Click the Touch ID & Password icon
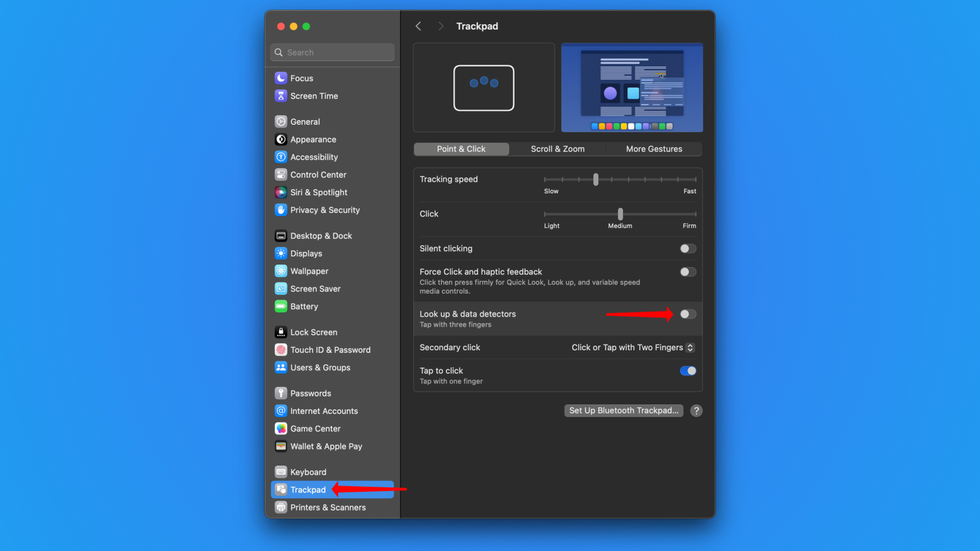This screenshot has height=551, width=980. [281, 350]
